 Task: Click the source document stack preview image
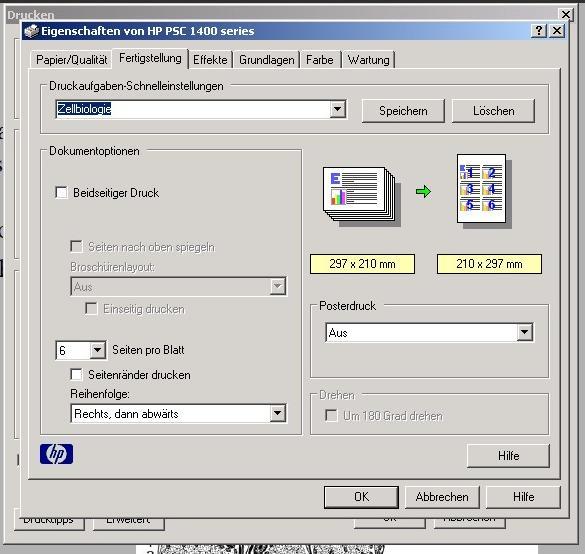point(362,197)
